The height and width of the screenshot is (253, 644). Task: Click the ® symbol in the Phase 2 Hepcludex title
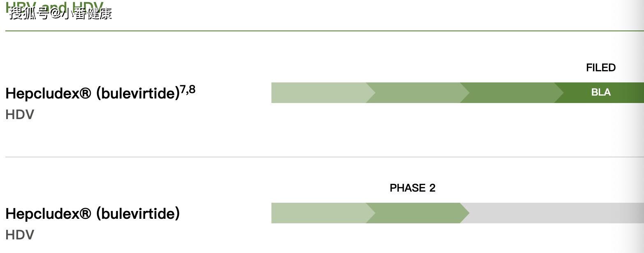tap(85, 214)
